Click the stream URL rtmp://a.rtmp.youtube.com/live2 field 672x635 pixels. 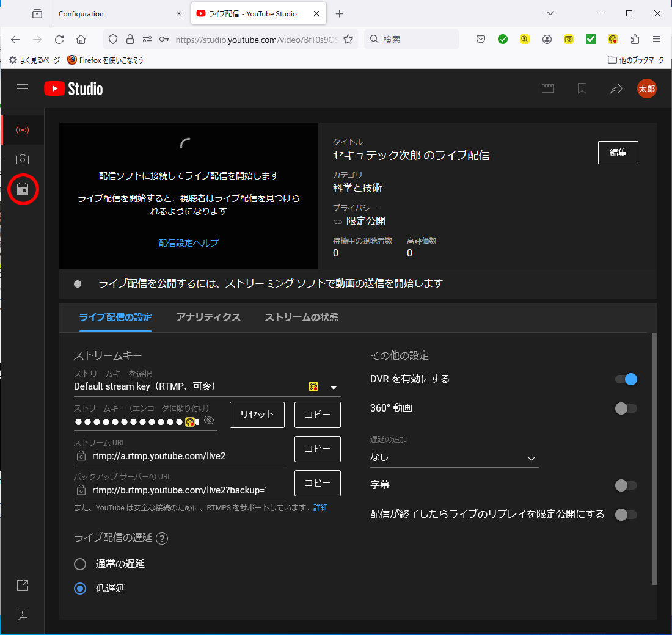[x=179, y=456]
